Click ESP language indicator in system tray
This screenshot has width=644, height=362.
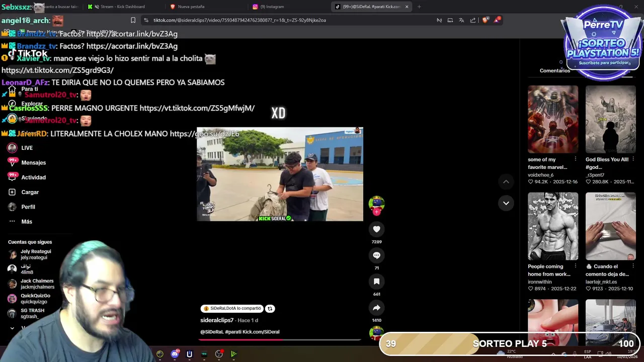[588, 354]
